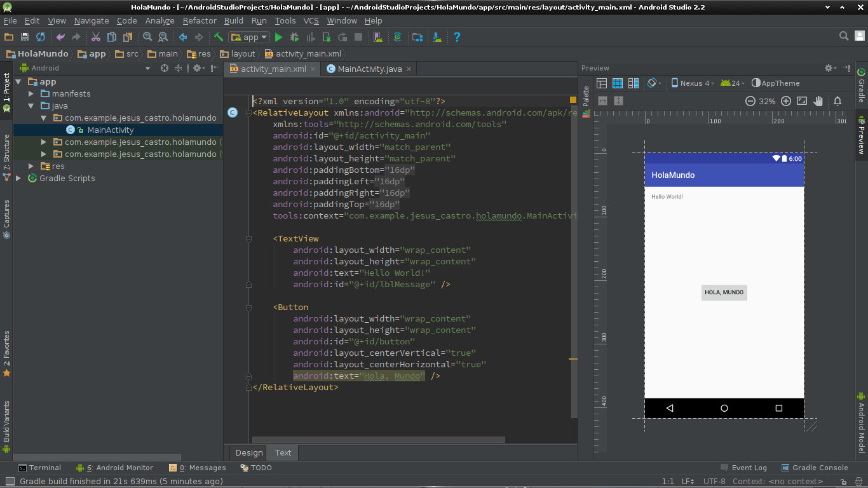The width and height of the screenshot is (868, 488).
Task: Click the HOLA, MUNDO button in preview
Action: click(x=724, y=292)
